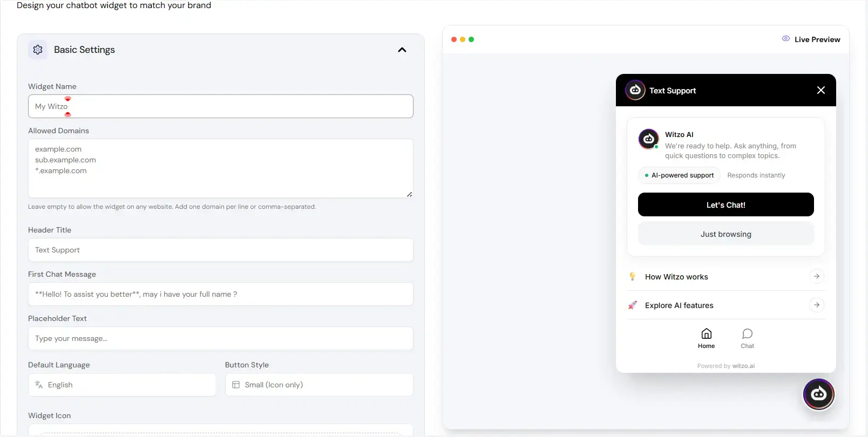Click the Witzo AI avatar icon
868x437 pixels.
(648, 139)
